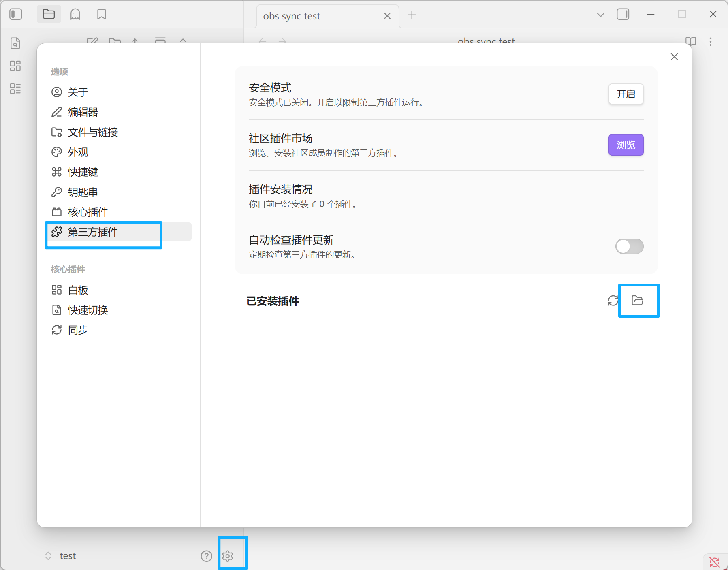The height and width of the screenshot is (570, 728).
Task: Open canvas icon in left ribbon
Action: coord(15,66)
